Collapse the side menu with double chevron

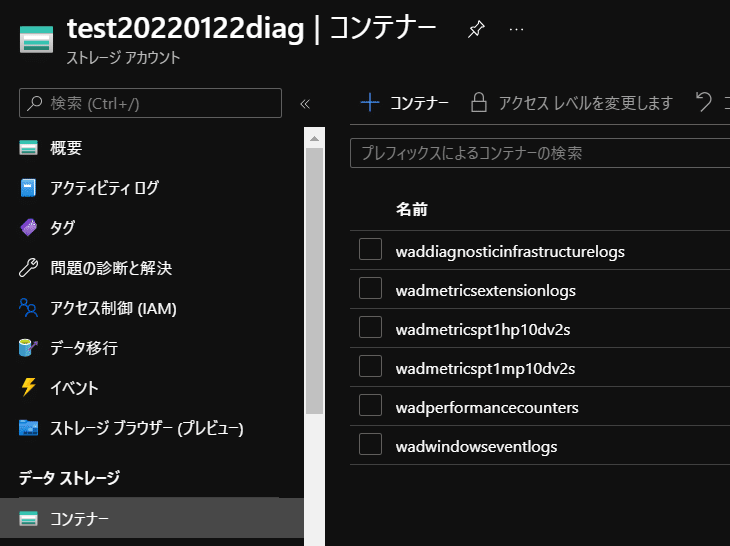(305, 103)
